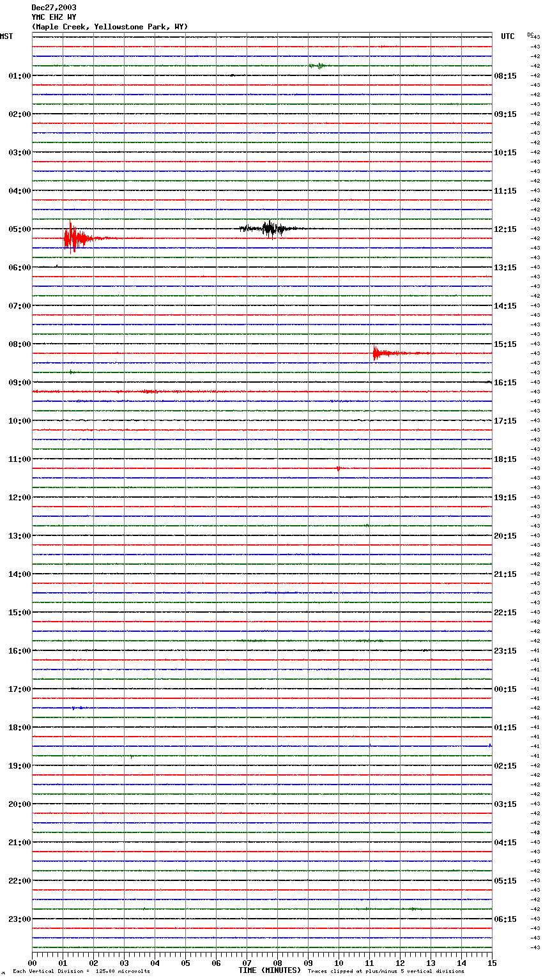The width and height of the screenshot is (543, 980).
Task: Click the -48 DC offset value
Action: point(536,833)
